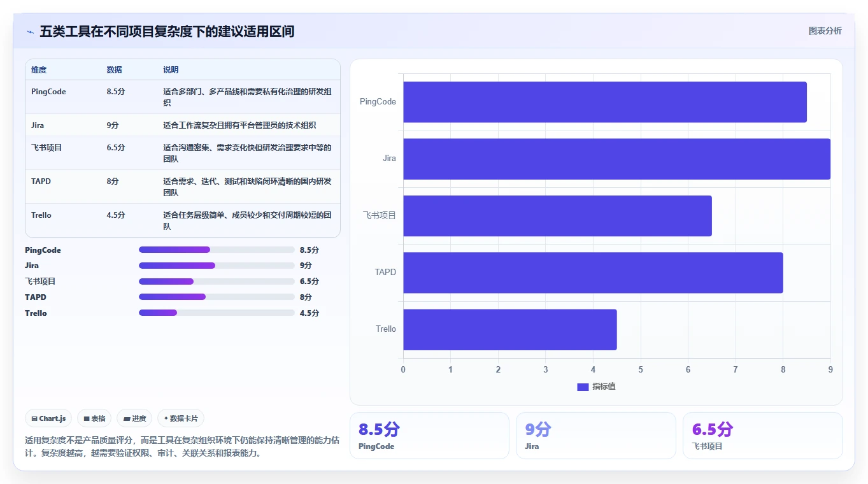
Task: Click the tick label 5 on the chart's horizontal axis
Action: [x=641, y=369]
